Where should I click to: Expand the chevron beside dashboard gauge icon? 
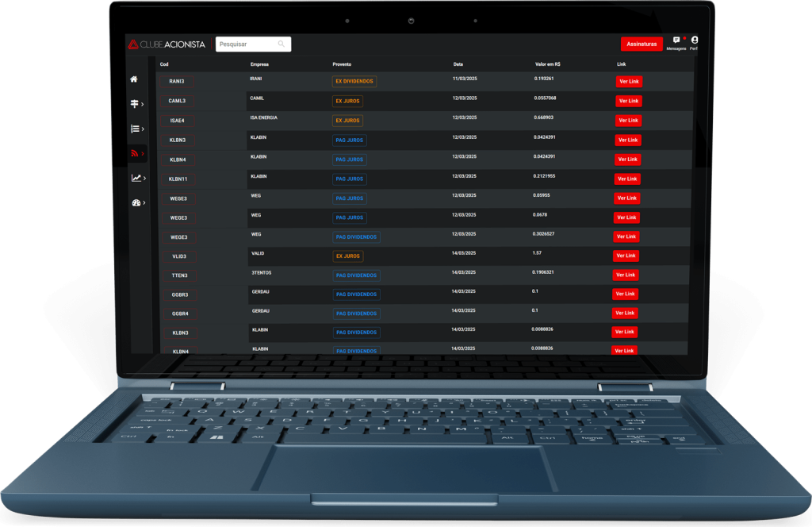click(144, 202)
